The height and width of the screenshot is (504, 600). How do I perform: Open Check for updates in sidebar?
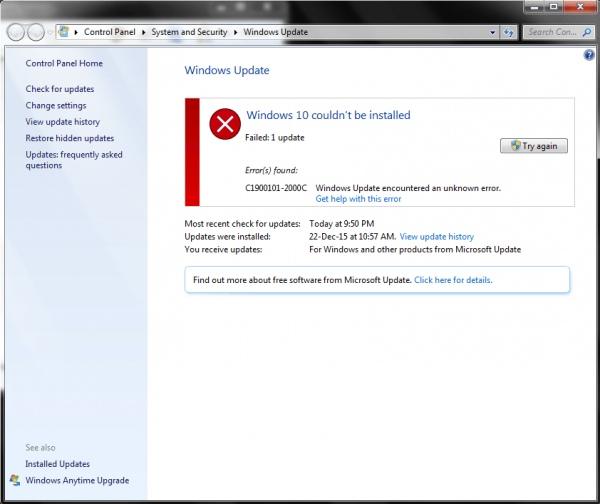point(60,89)
